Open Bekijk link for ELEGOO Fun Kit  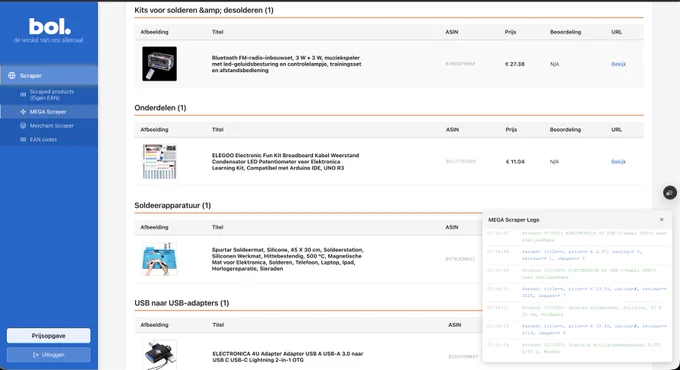(618, 161)
